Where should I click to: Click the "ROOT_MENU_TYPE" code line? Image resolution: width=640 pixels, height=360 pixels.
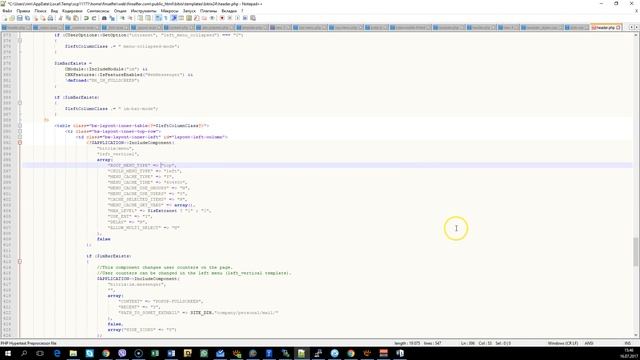[x=142, y=165]
